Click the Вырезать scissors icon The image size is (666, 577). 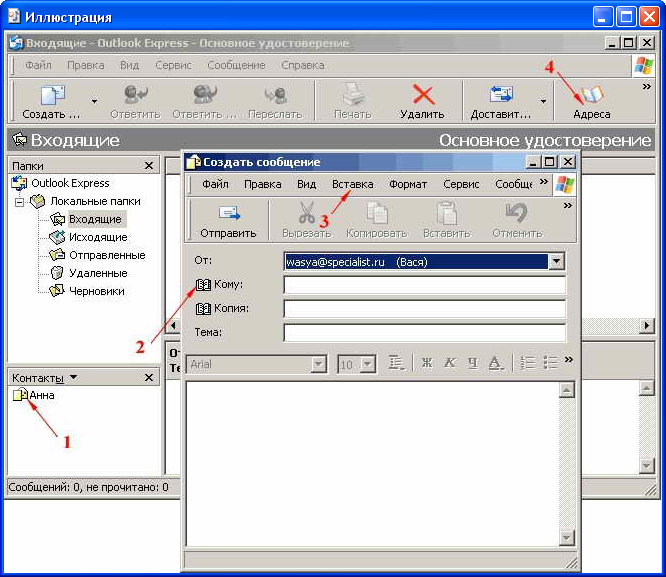point(307,212)
